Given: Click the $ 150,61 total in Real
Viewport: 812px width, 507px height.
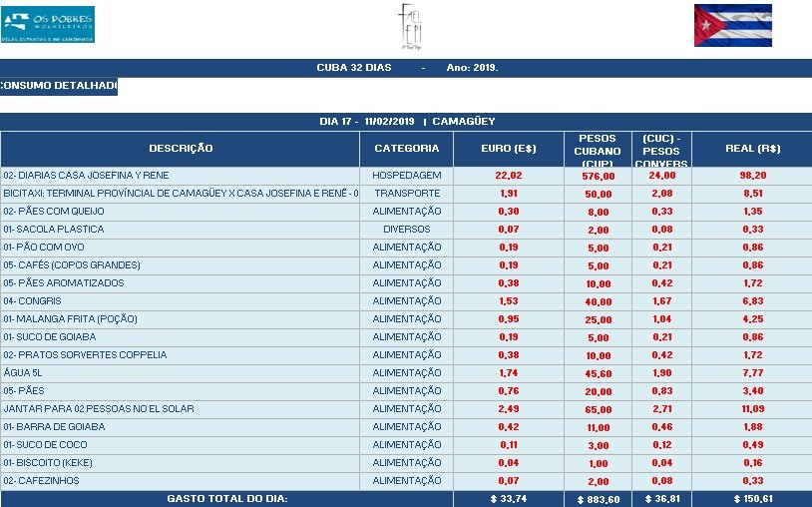Looking at the screenshot, I should [x=752, y=498].
